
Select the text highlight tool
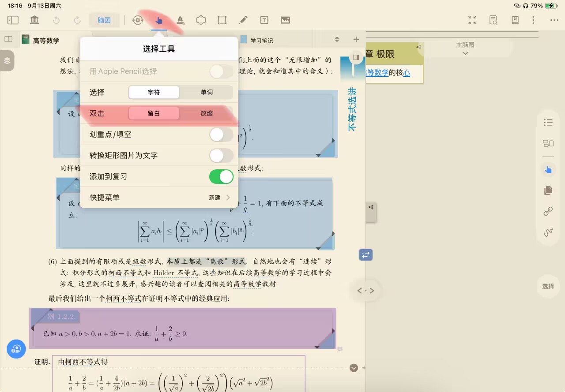(180, 20)
